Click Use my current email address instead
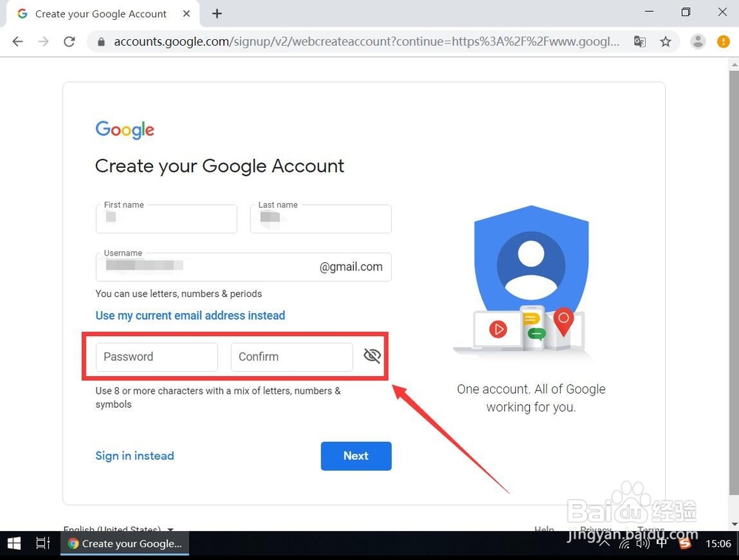 191,315
